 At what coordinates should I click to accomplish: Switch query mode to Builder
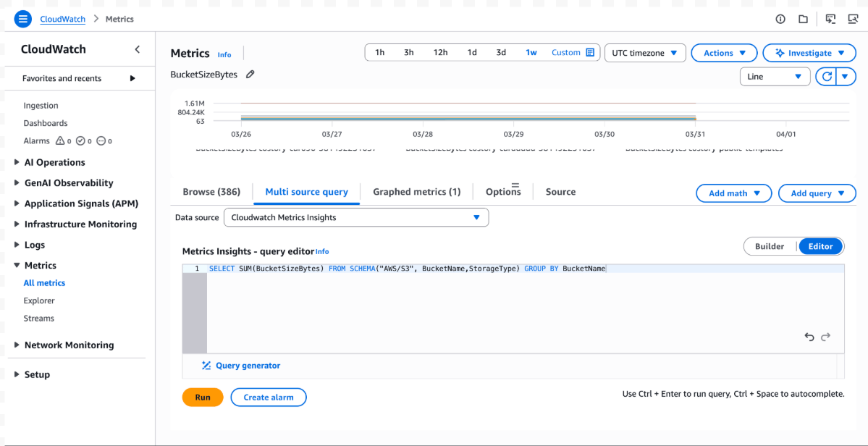(x=770, y=246)
